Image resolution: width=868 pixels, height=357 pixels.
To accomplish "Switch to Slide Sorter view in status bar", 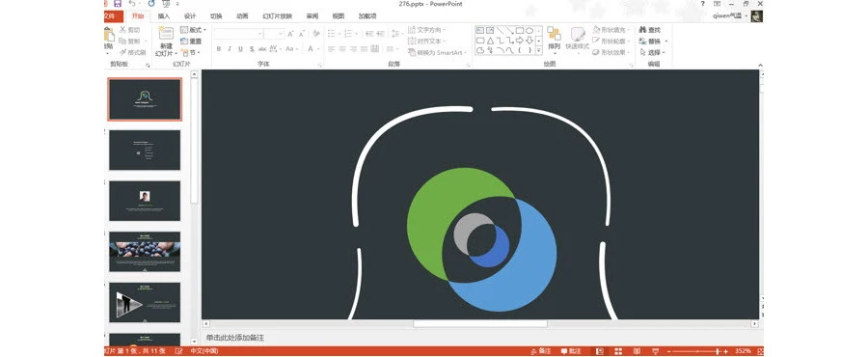I will point(618,351).
